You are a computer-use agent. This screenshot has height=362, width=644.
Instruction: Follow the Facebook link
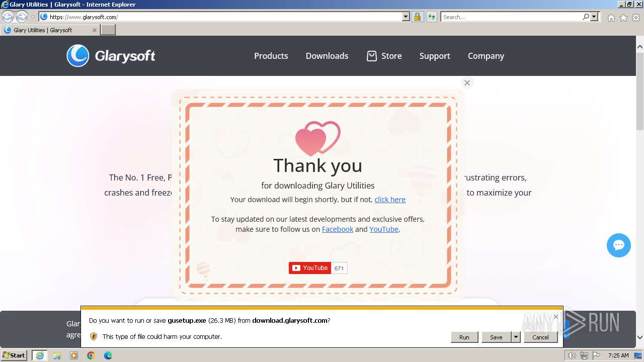point(338,229)
